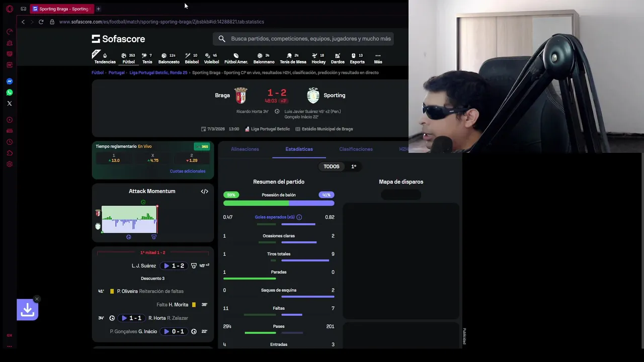Open the Más sports menu
This screenshot has width=644, height=362.
tap(378, 58)
